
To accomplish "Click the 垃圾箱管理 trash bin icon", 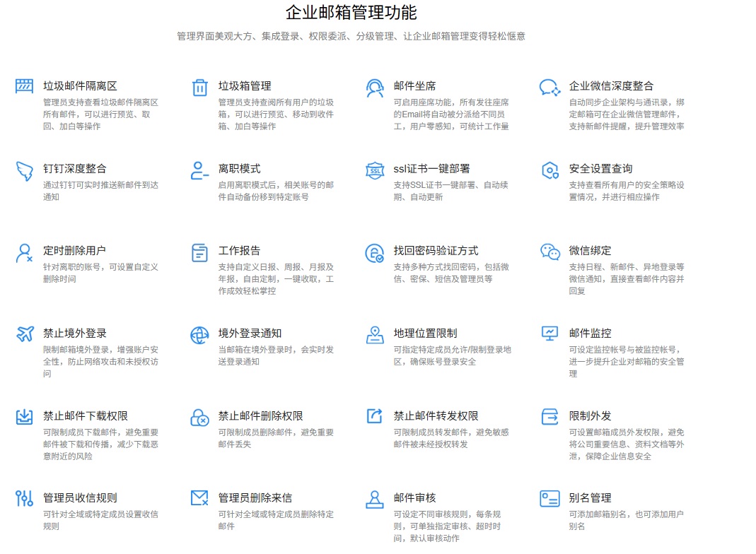I will [199, 88].
